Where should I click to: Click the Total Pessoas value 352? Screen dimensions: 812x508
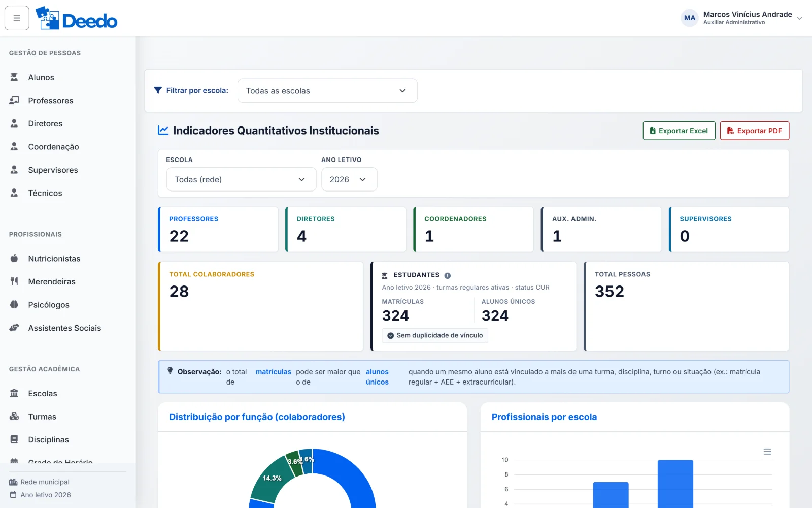(x=610, y=292)
